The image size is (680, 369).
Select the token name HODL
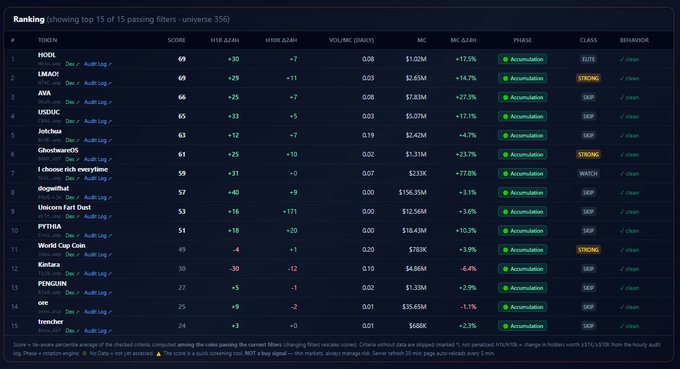[46, 55]
